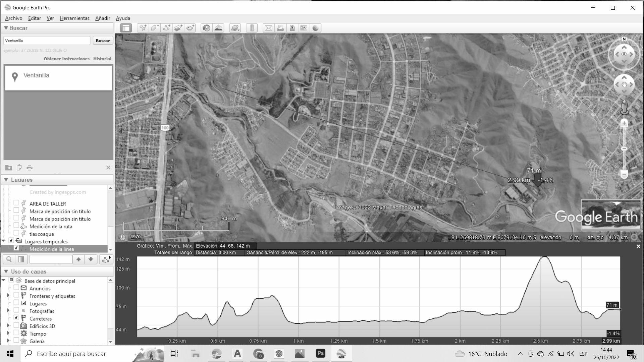The height and width of the screenshot is (362, 644).
Task: Open the Herramientas menu
Action: point(74,18)
